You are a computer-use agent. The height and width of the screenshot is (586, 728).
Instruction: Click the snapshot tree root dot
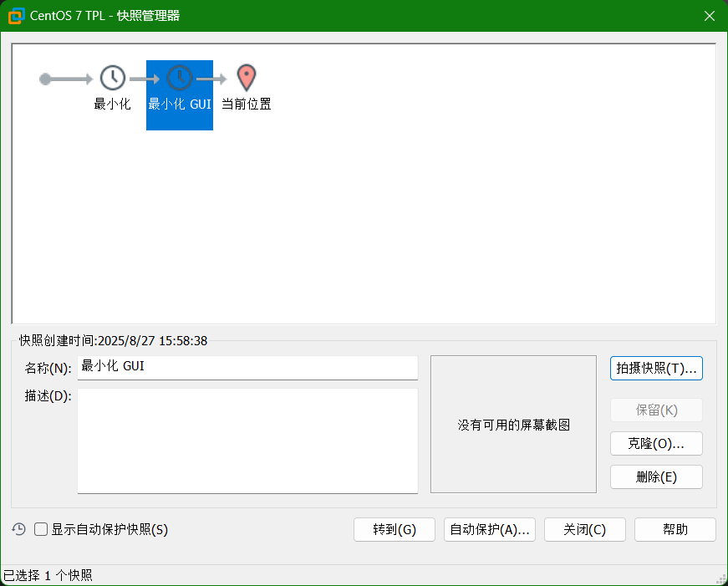45,79
